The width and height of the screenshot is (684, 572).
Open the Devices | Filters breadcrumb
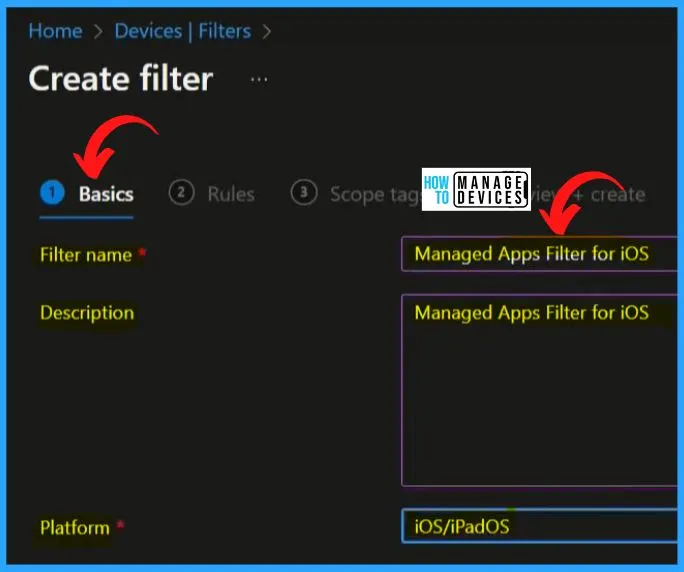click(181, 31)
